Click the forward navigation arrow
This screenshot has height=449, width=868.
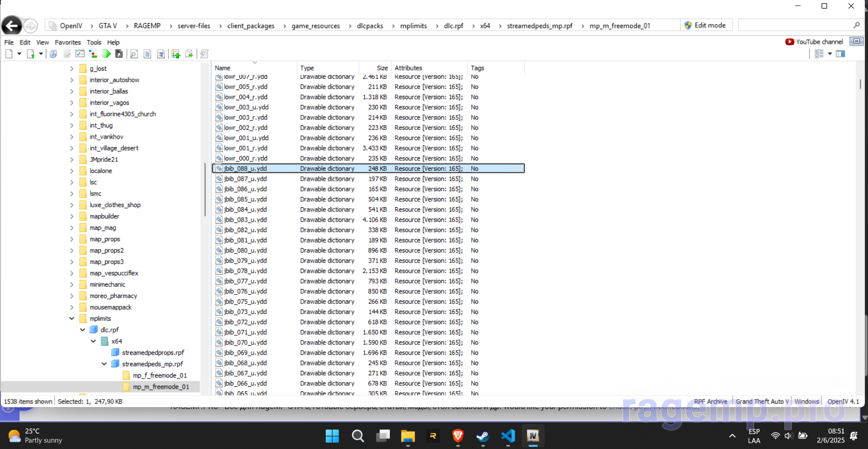tap(30, 26)
